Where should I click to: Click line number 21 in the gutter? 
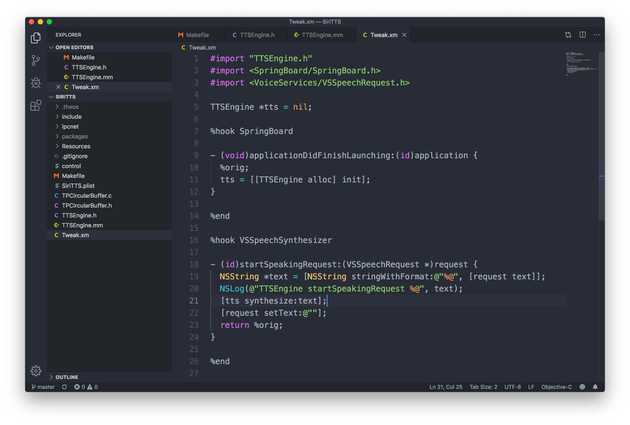[x=194, y=301]
